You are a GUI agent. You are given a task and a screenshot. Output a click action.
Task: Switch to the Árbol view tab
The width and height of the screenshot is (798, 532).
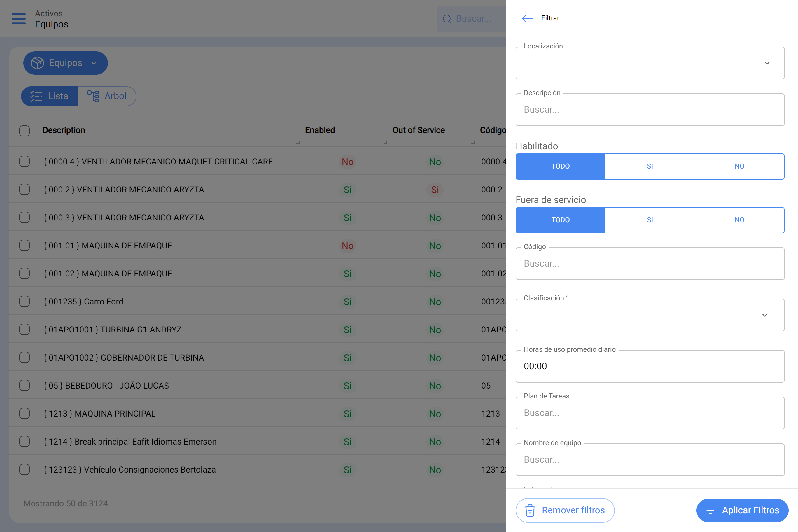tap(107, 96)
